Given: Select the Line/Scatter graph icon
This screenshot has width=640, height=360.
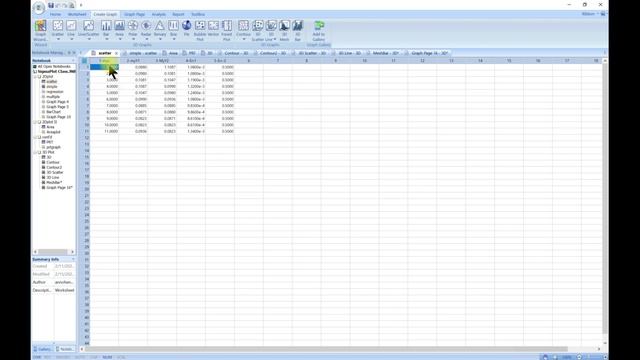Looking at the screenshot, I should pos(89,26).
